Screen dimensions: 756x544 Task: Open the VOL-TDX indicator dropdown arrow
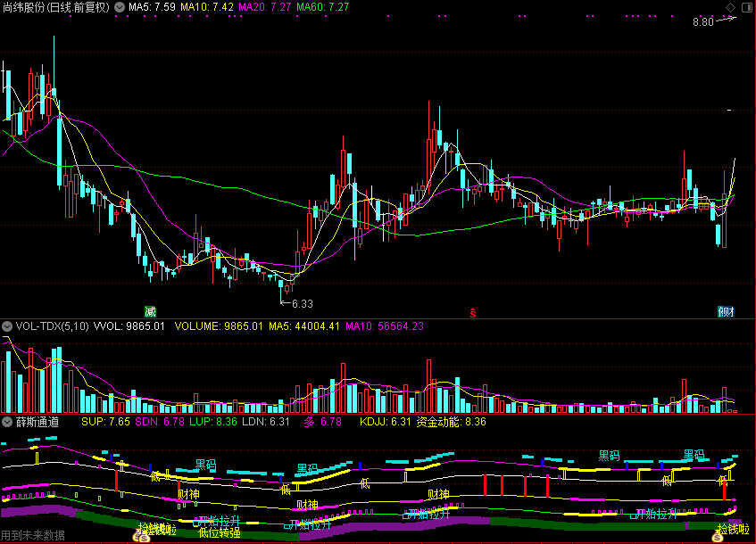(x=8, y=326)
